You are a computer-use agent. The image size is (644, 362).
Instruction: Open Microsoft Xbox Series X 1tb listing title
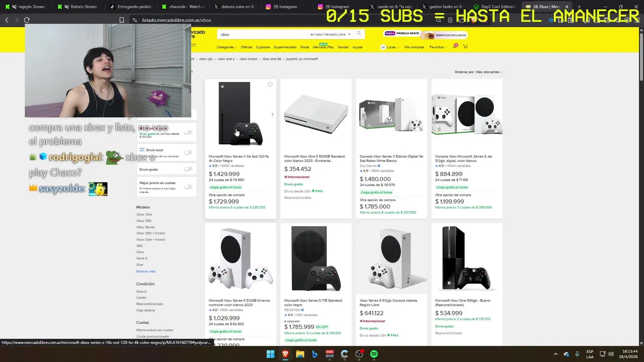tap(238, 158)
